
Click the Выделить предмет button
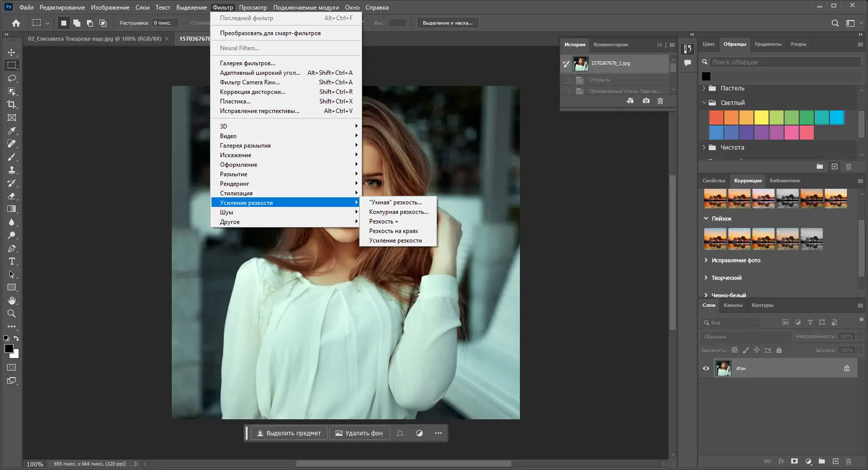[289, 433]
